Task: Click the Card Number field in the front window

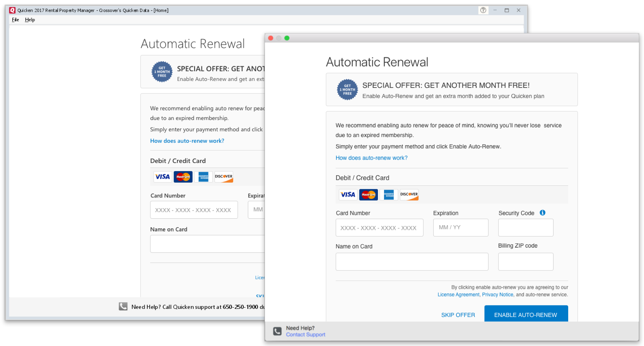Action: pyautogui.click(x=379, y=228)
